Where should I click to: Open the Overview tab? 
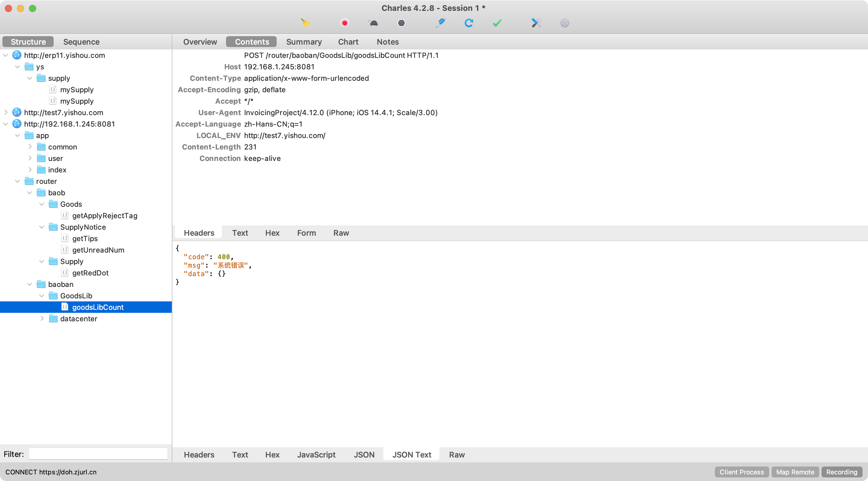200,42
